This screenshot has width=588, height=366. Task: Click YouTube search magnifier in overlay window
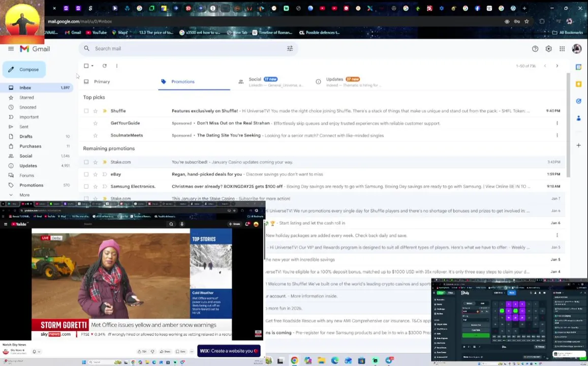(x=171, y=224)
